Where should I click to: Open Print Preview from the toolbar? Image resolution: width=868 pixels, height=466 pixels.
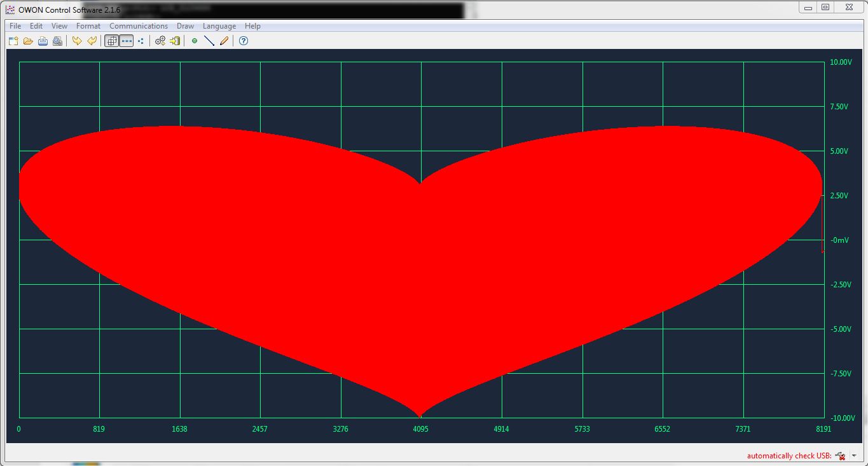[x=57, y=41]
